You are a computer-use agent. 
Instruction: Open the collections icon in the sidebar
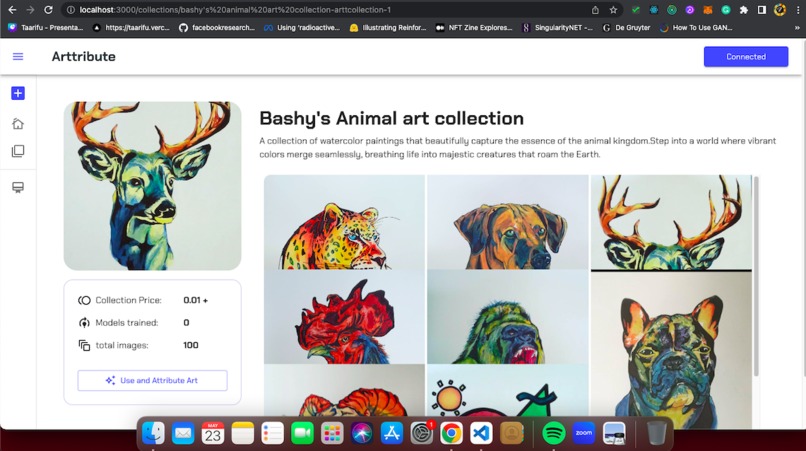click(x=18, y=151)
